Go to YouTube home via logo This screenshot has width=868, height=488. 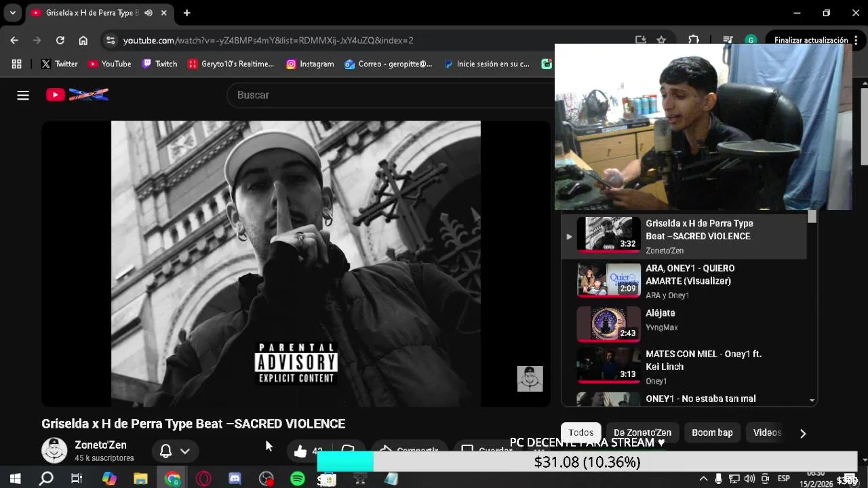[77, 95]
